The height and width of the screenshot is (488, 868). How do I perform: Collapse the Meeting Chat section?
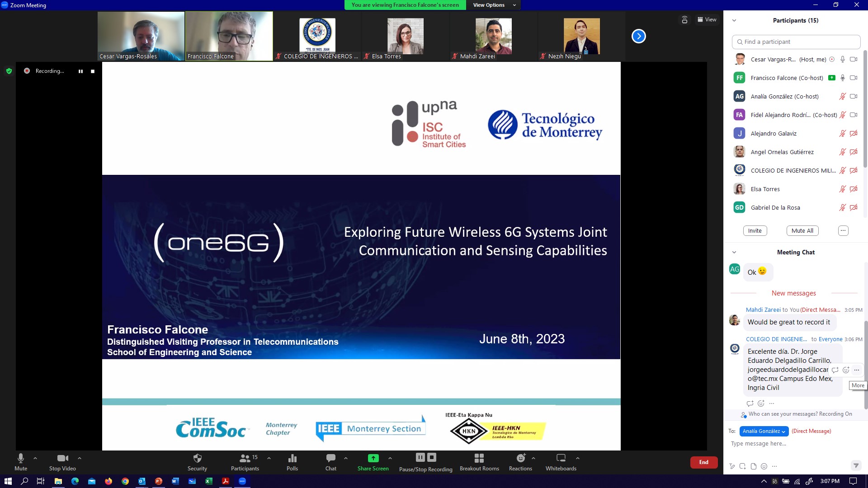coord(734,252)
